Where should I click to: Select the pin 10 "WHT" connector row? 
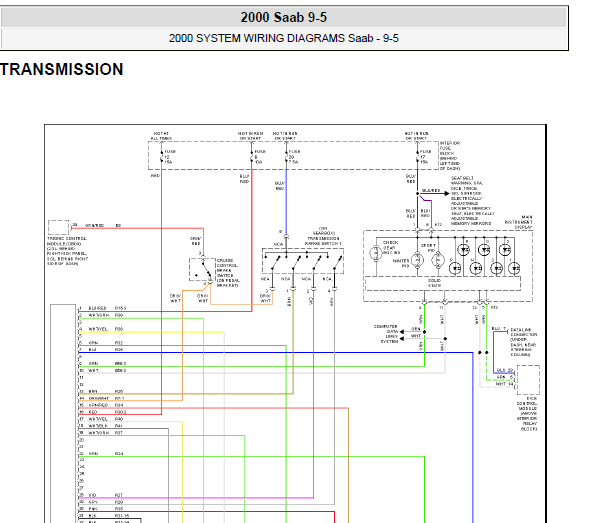pos(103,370)
